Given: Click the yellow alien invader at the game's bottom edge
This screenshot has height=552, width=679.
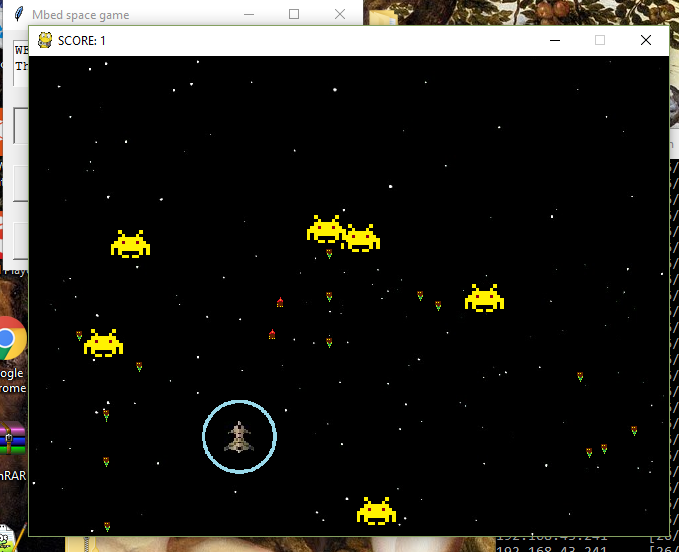Looking at the screenshot, I should pos(376,511).
